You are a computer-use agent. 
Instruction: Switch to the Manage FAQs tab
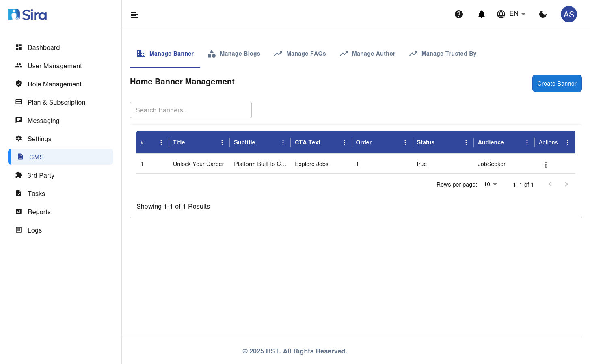pos(300,54)
